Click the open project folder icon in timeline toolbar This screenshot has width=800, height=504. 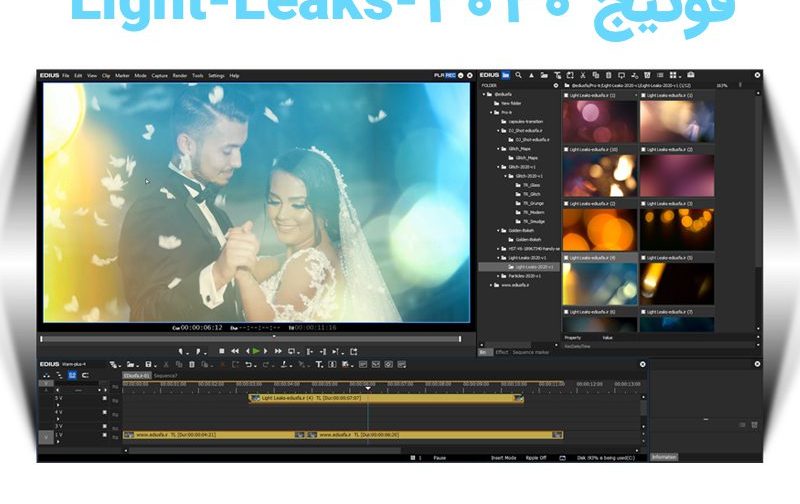[x=131, y=364]
